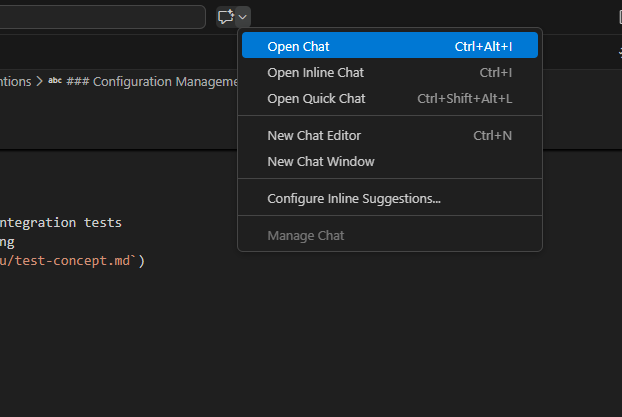Choose Open Inline Chat
This screenshot has width=622, height=417.
point(390,73)
